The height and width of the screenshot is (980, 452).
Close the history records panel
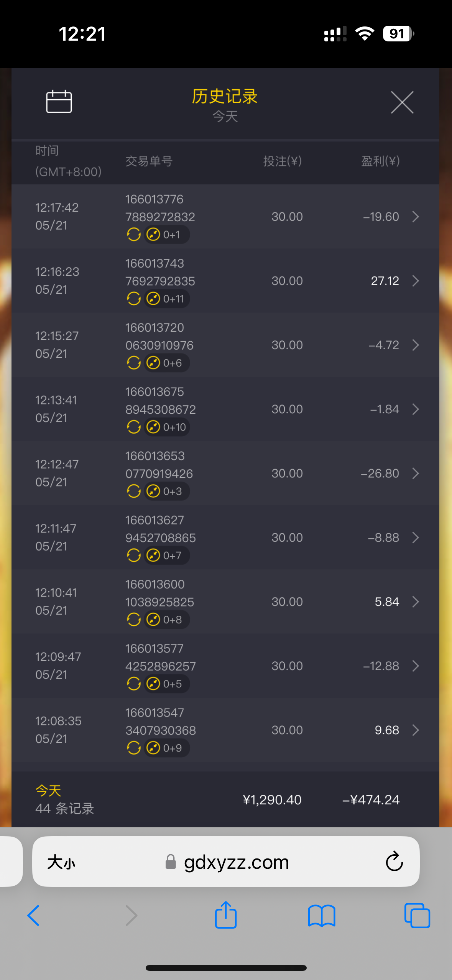coord(402,102)
